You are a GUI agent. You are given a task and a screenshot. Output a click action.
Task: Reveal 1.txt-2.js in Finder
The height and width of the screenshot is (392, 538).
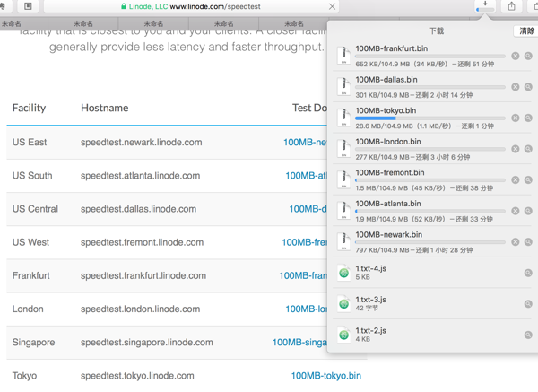pos(528,335)
